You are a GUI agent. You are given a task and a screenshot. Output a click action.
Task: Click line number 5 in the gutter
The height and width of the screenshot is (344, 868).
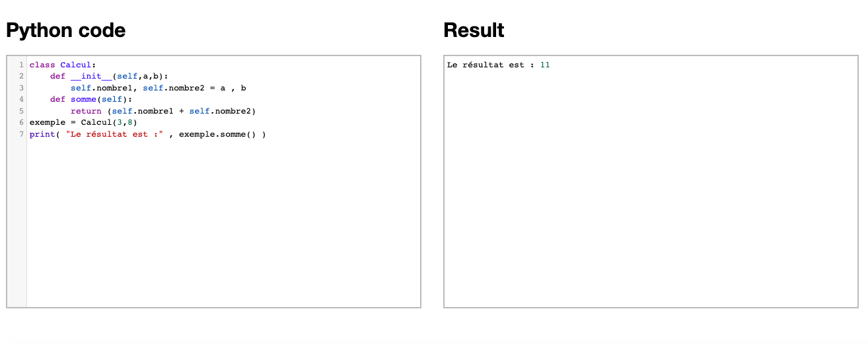[x=22, y=111]
